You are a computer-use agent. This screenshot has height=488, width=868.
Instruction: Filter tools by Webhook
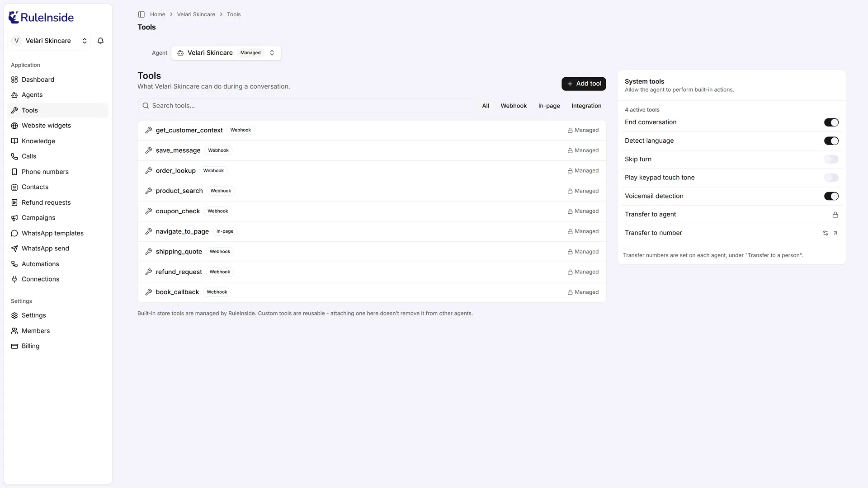[514, 106]
